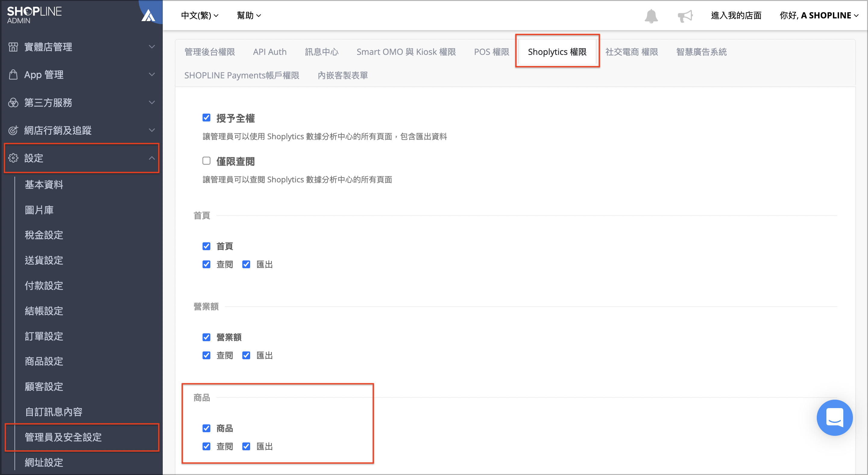Screen dimensions: 868x475
Task: Toggle 查閱 checkbox under 商品
Action: [206, 446]
